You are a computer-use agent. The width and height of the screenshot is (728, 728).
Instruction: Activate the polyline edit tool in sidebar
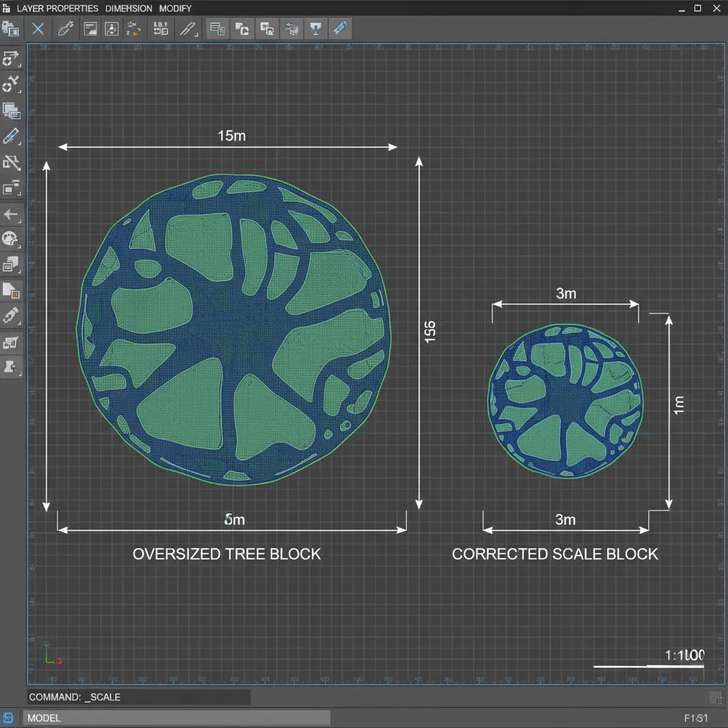(x=11, y=162)
